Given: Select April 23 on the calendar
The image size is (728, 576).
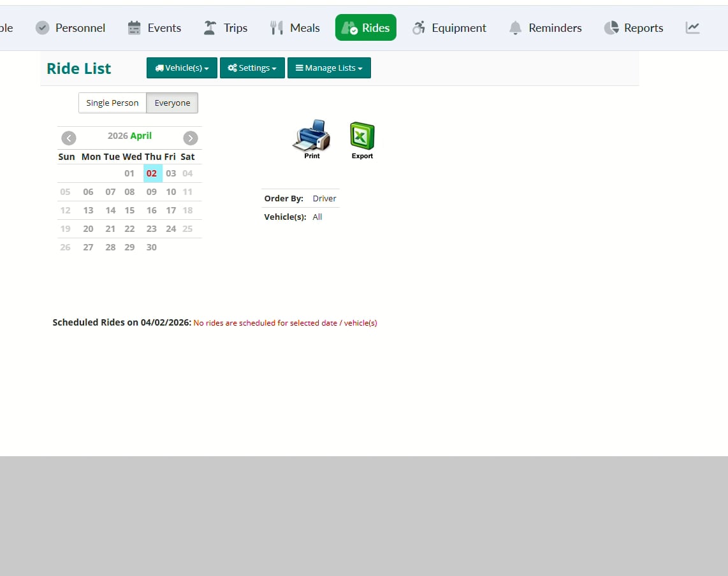Looking at the screenshot, I should (x=152, y=229).
